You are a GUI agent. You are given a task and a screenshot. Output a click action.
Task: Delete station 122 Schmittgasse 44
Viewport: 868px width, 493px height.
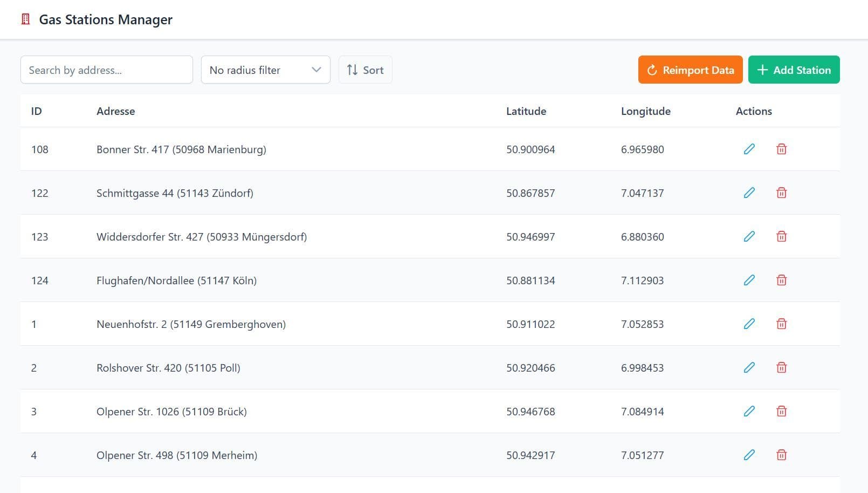[781, 193]
